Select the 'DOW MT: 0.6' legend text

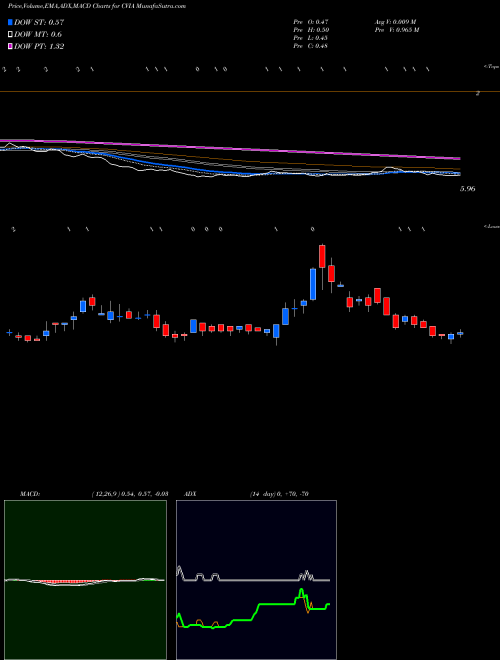point(38,35)
